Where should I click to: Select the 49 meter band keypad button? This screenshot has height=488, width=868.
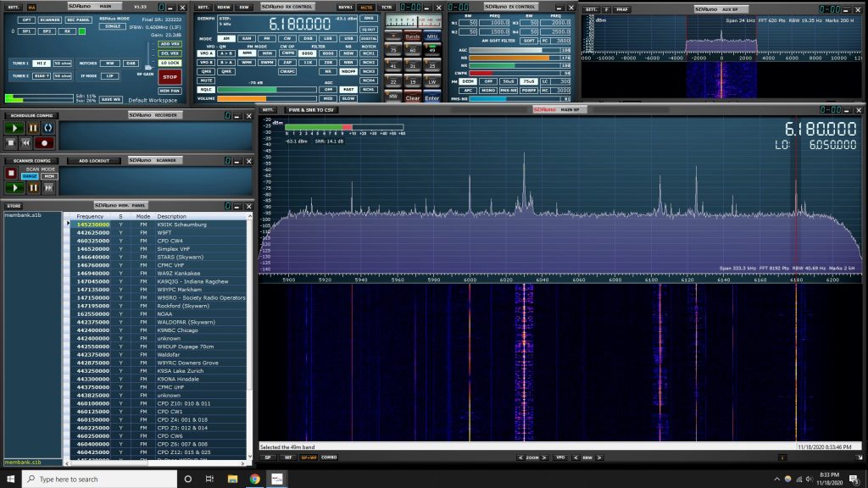point(431,48)
